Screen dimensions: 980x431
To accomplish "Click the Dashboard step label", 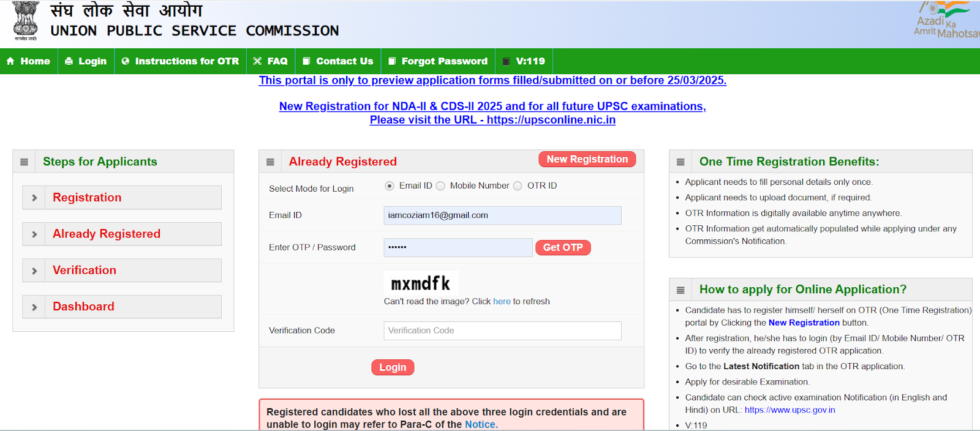I will tap(83, 307).
